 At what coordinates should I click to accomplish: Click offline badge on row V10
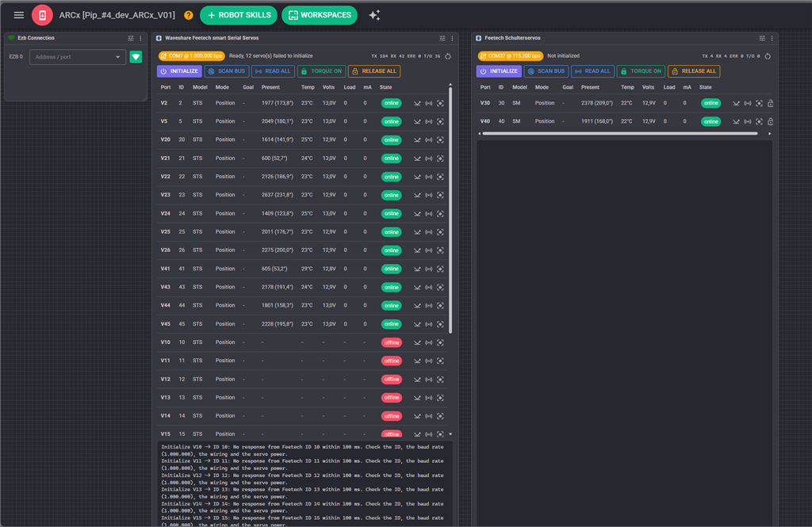[x=392, y=342]
